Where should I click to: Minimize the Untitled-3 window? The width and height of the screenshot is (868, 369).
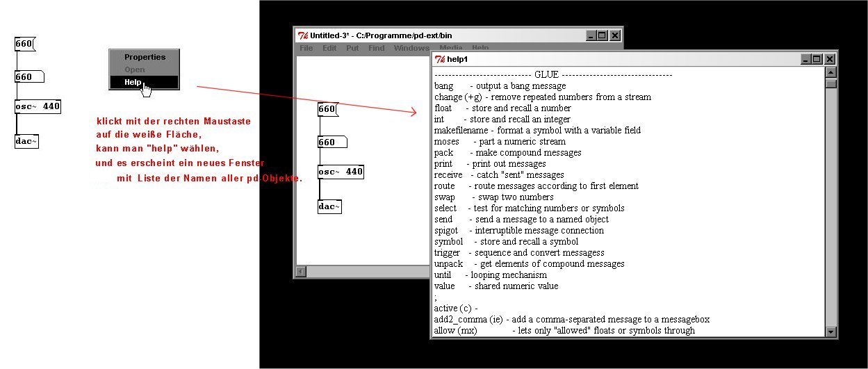click(x=591, y=35)
